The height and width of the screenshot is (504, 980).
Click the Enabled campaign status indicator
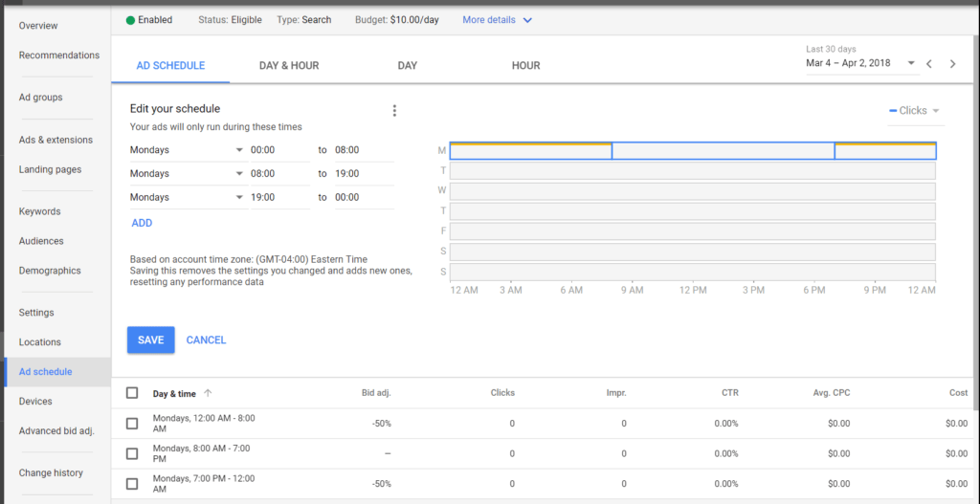pyautogui.click(x=148, y=20)
